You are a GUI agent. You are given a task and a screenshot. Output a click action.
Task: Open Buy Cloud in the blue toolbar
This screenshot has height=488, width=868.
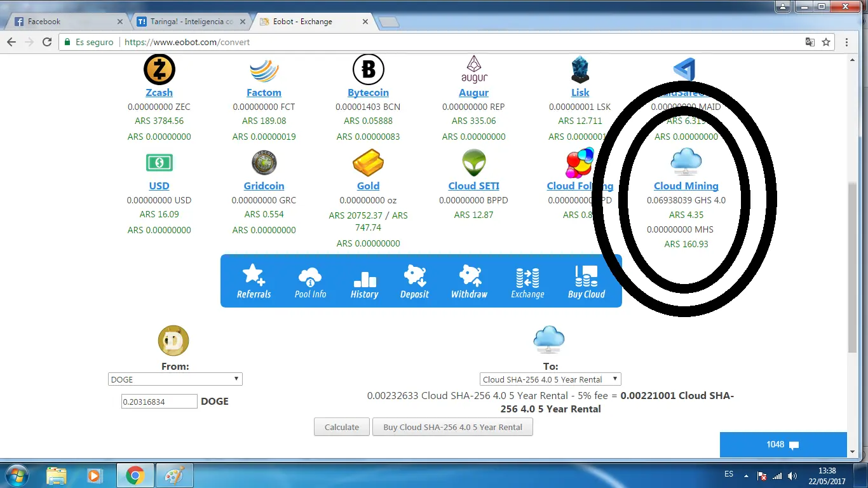pos(587,281)
